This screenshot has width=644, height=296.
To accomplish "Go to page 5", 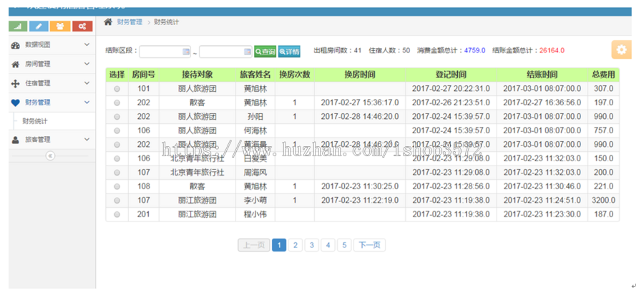I will coord(344,245).
